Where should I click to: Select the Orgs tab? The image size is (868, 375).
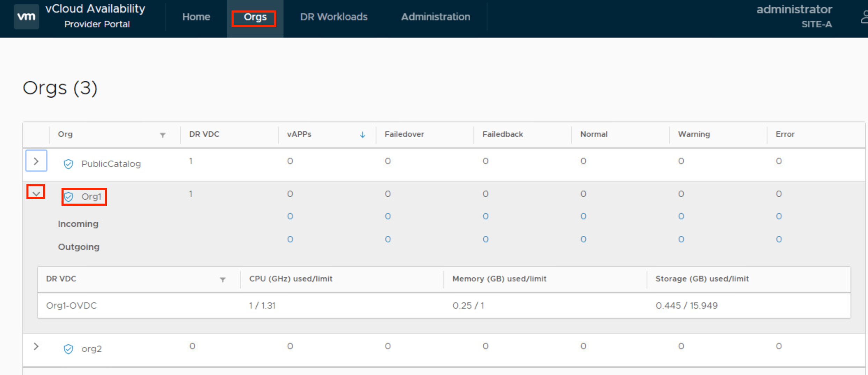pos(255,17)
